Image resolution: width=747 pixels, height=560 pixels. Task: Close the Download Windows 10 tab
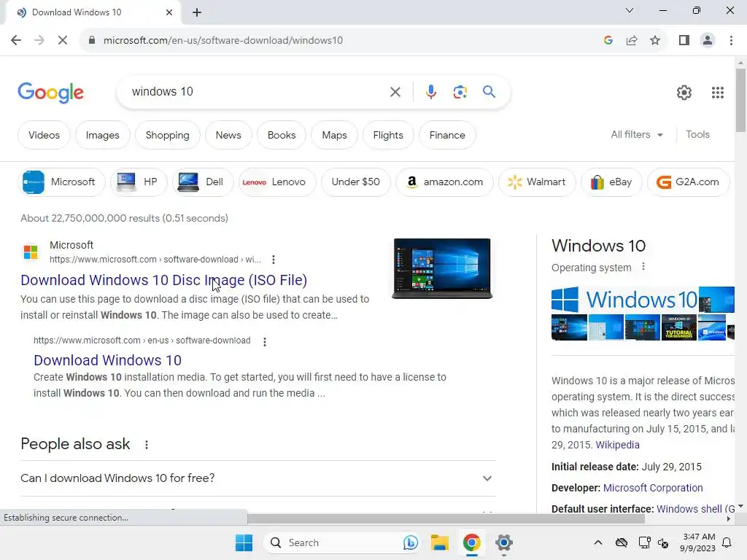click(169, 12)
